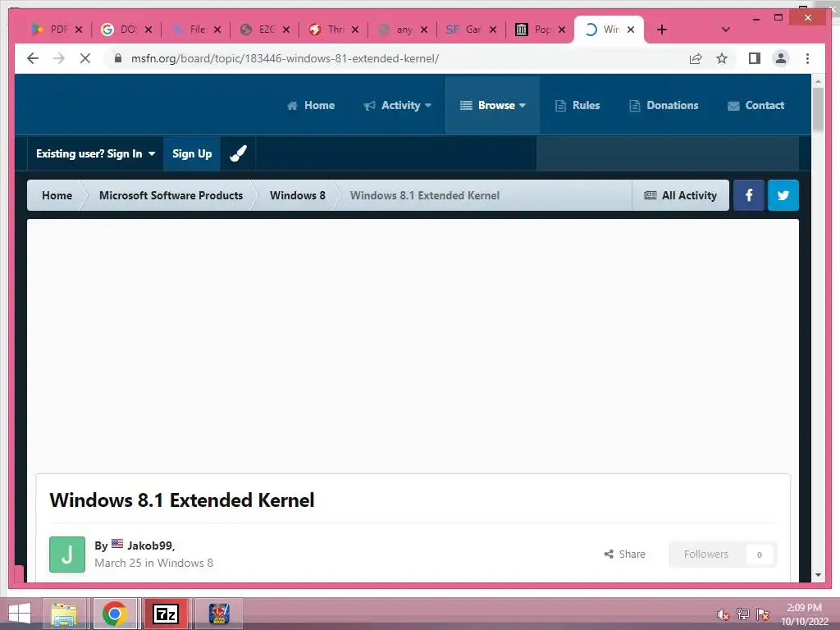
Task: Switch to the Thr tab
Action: pyautogui.click(x=326, y=30)
